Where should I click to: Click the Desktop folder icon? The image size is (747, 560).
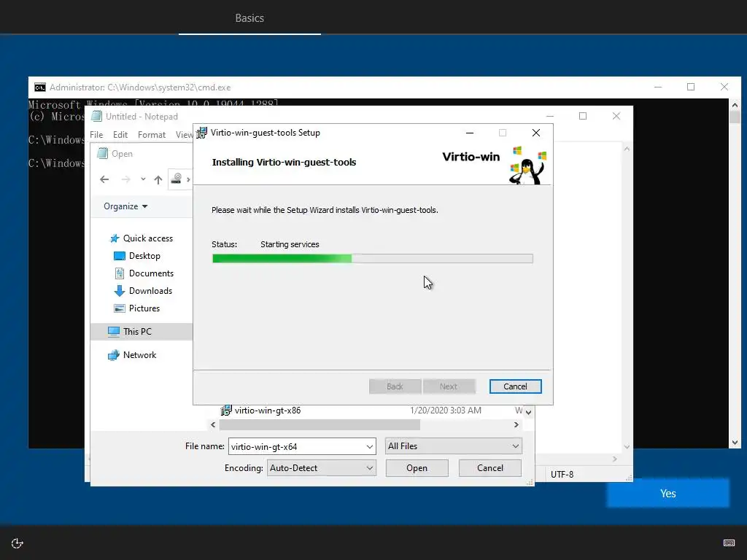(120, 256)
